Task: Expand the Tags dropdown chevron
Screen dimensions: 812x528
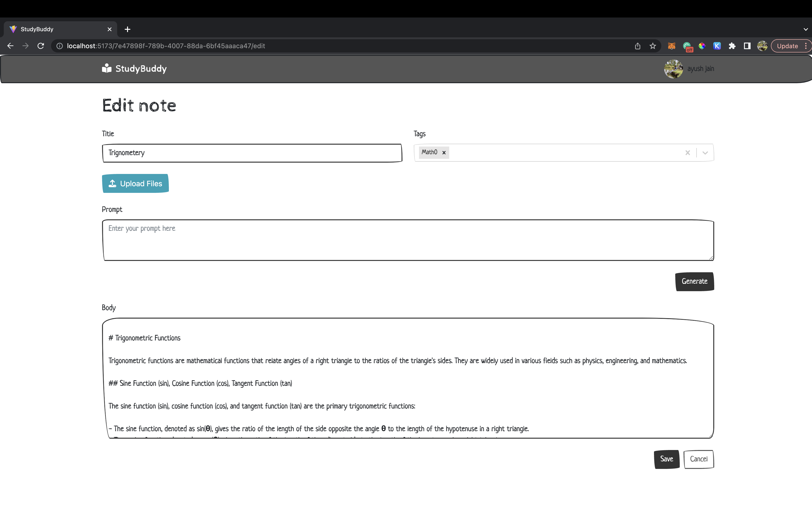Action: point(705,153)
